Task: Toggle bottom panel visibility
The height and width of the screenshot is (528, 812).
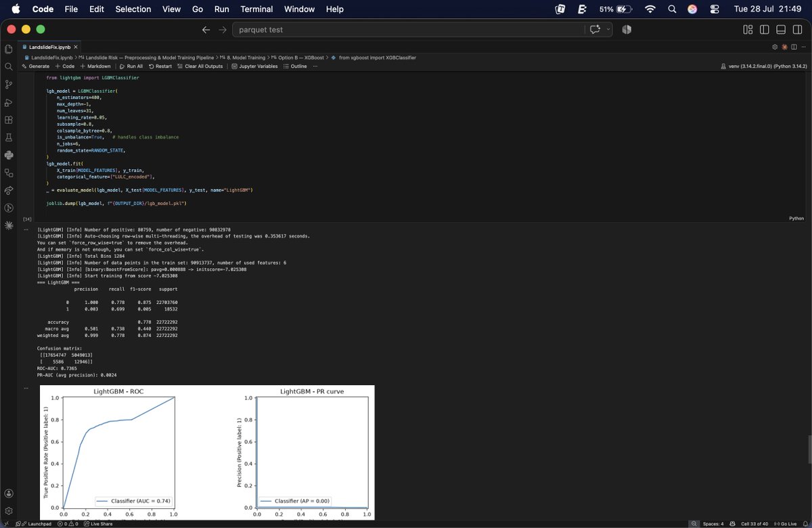Action: (x=781, y=30)
